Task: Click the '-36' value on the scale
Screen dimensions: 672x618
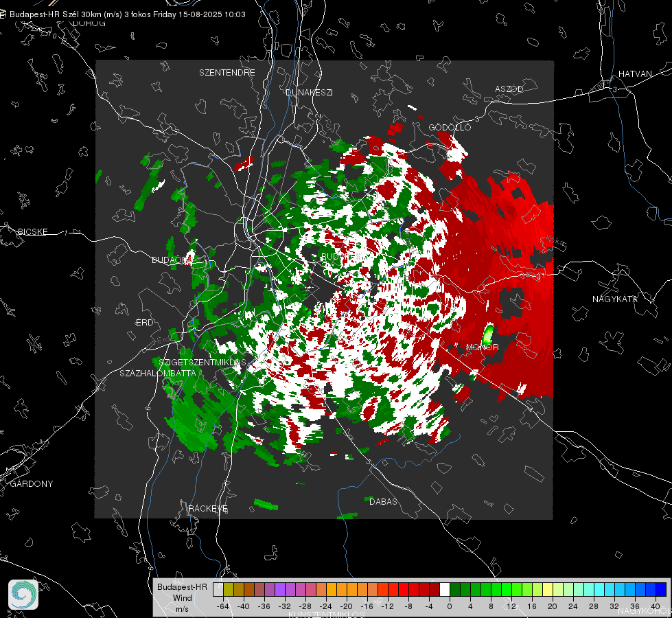Action: tap(264, 606)
